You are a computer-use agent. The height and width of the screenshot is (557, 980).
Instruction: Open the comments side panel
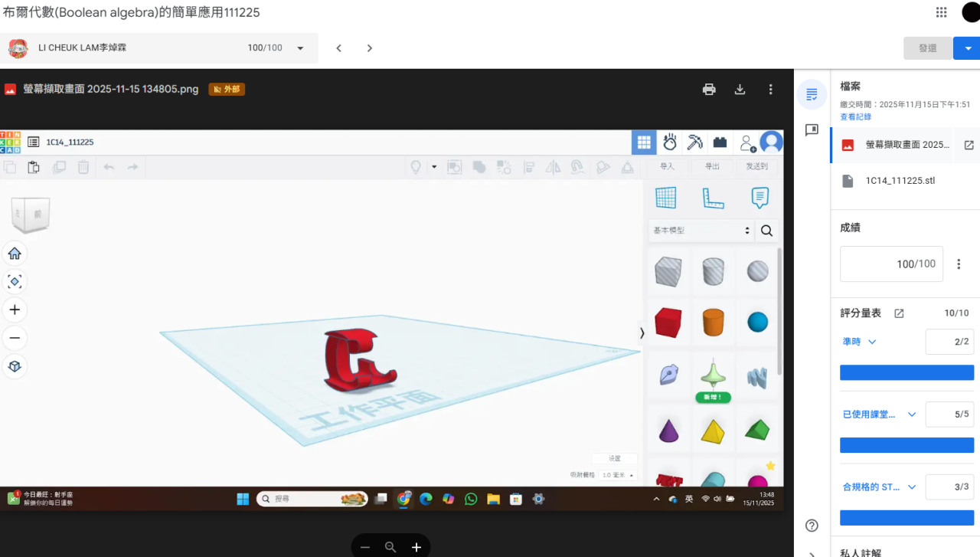coord(812,130)
